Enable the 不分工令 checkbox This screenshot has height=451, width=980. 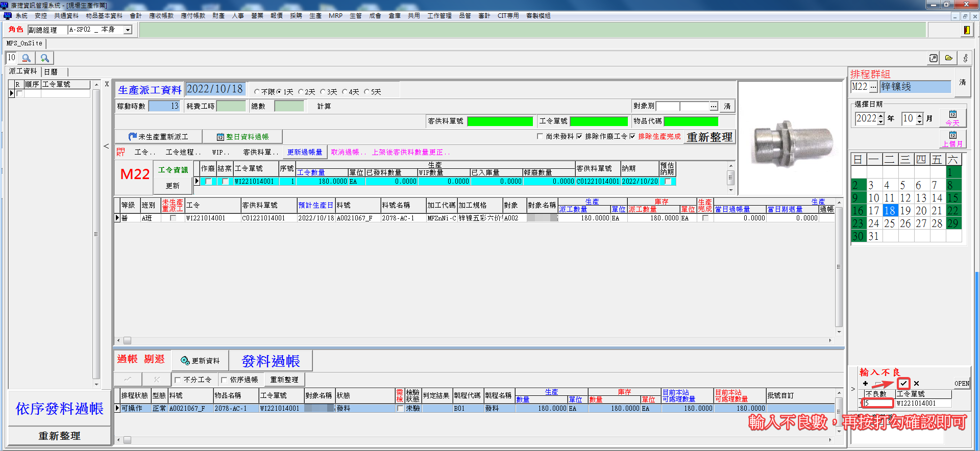(x=178, y=380)
